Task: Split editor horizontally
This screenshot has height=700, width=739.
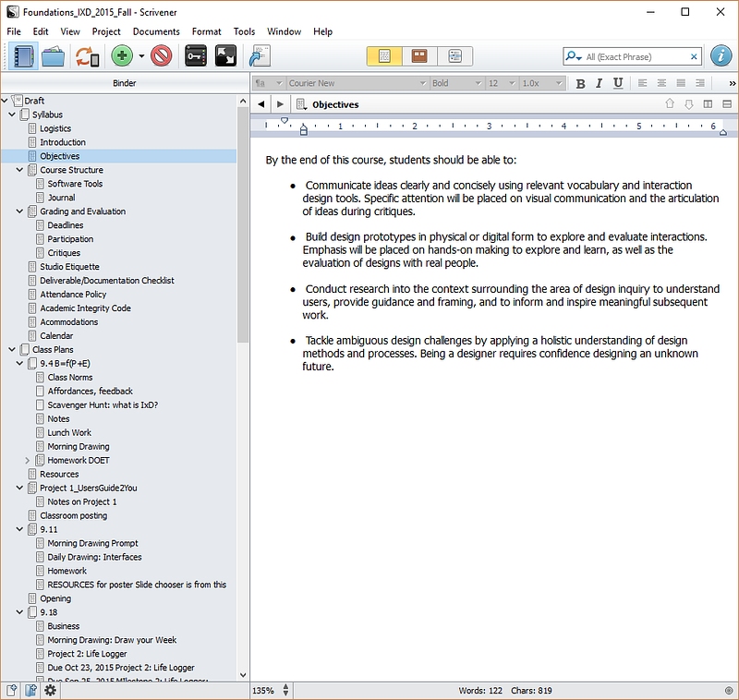Action: [727, 103]
